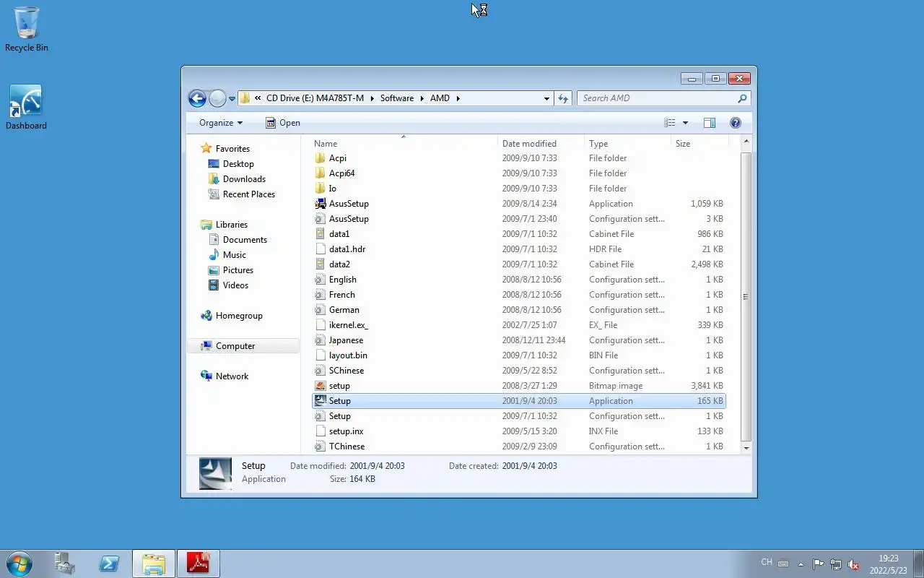Select the TChinese configuration file
The width and height of the screenshot is (924, 578).
click(x=519, y=447)
